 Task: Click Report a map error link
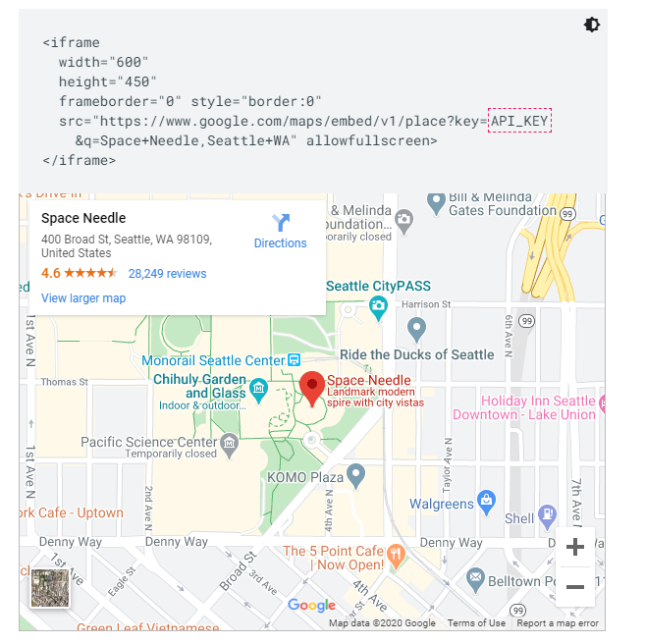pos(558,623)
